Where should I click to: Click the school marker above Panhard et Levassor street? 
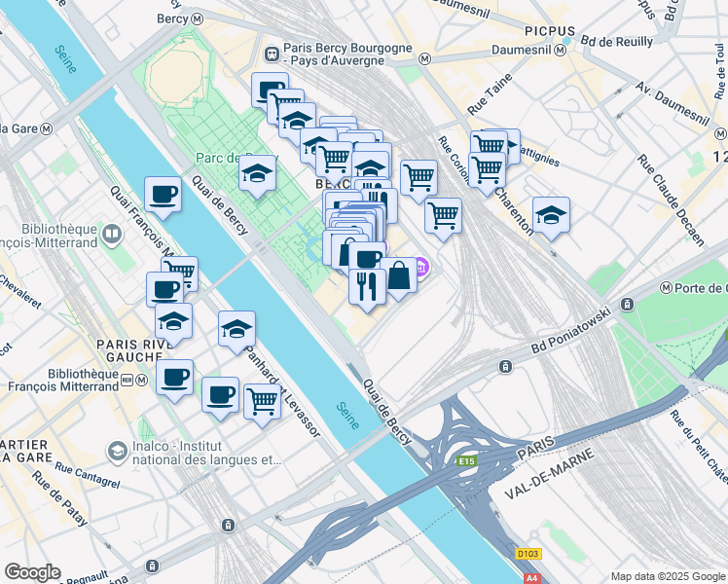click(237, 333)
